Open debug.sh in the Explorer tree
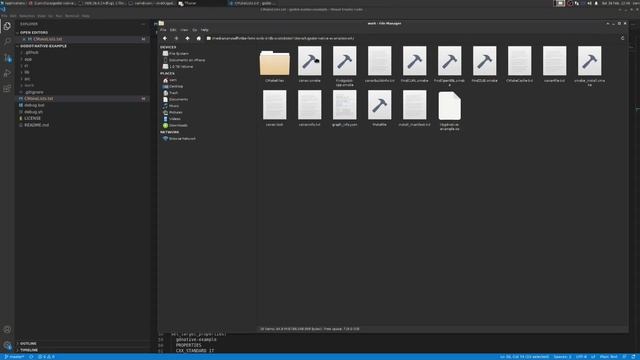This screenshot has height=360, width=640. (x=33, y=112)
